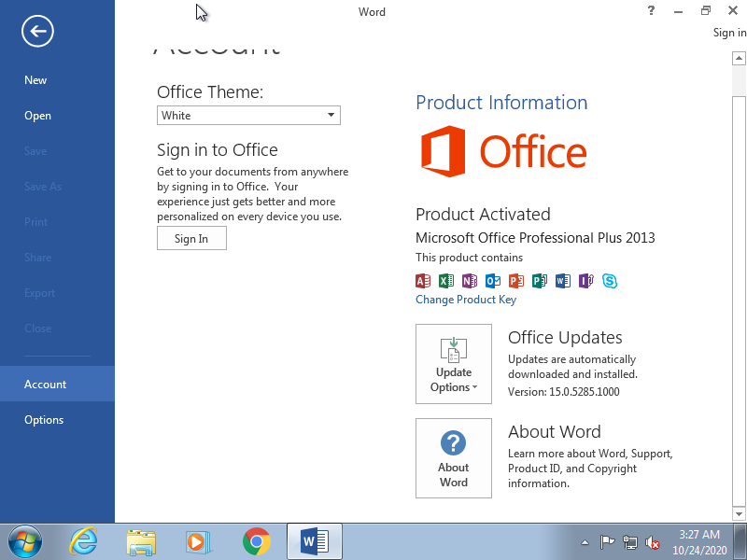747x560 pixels.
Task: Open Windows Start menu
Action: click(25, 542)
